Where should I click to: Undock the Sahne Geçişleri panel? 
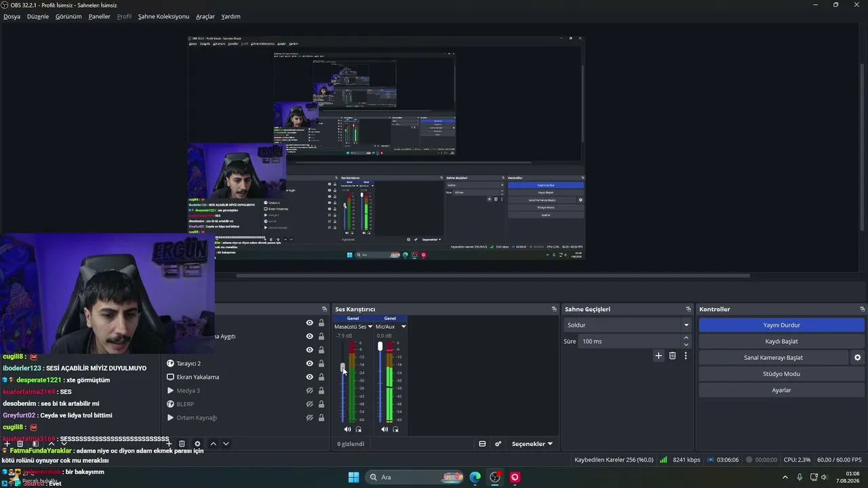[688, 309]
